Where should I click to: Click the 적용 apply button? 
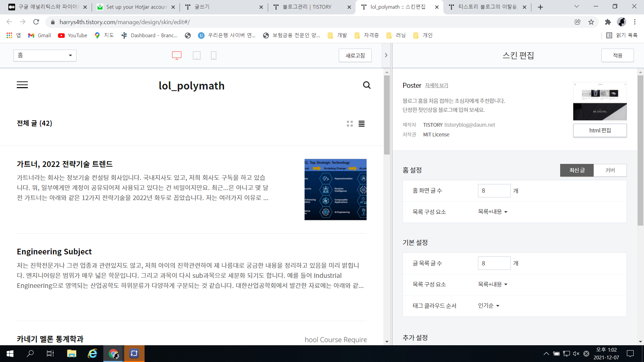pyautogui.click(x=617, y=55)
